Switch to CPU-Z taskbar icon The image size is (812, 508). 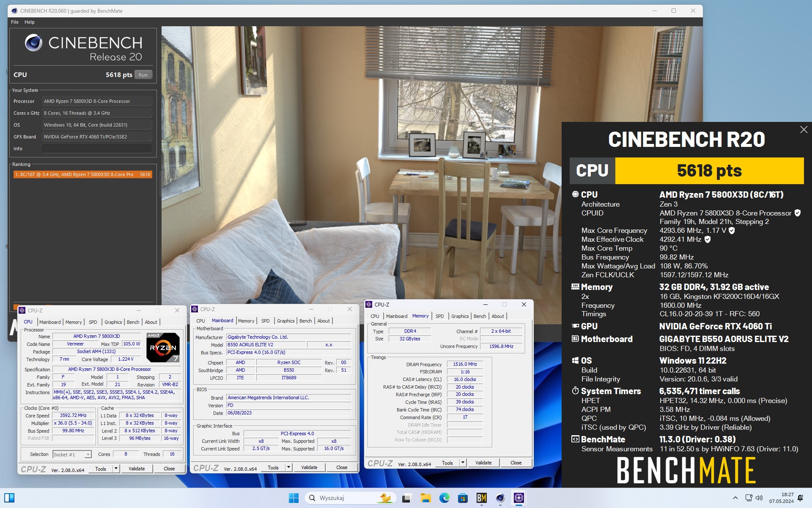[518, 498]
